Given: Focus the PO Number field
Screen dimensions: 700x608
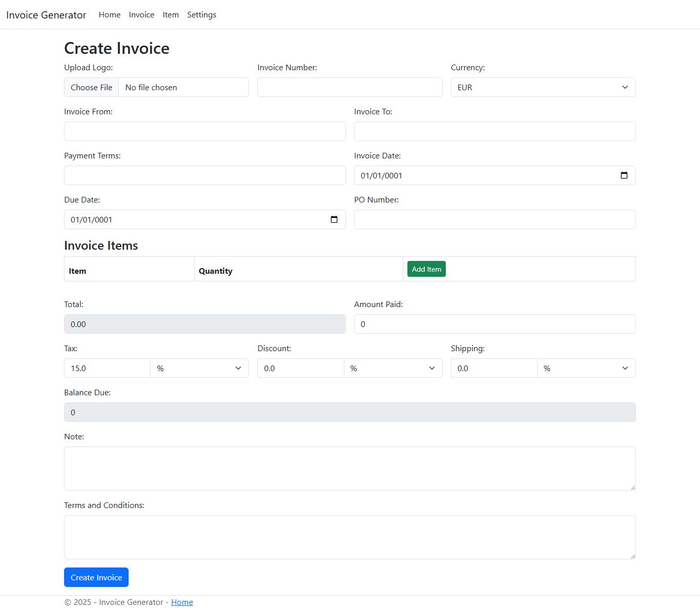Looking at the screenshot, I should tap(495, 219).
